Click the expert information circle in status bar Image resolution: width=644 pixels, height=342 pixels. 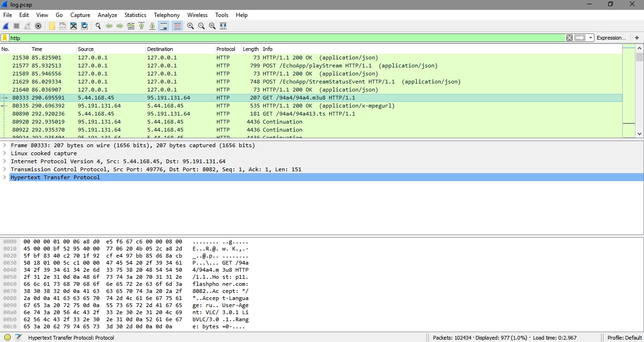pyautogui.click(x=8, y=337)
